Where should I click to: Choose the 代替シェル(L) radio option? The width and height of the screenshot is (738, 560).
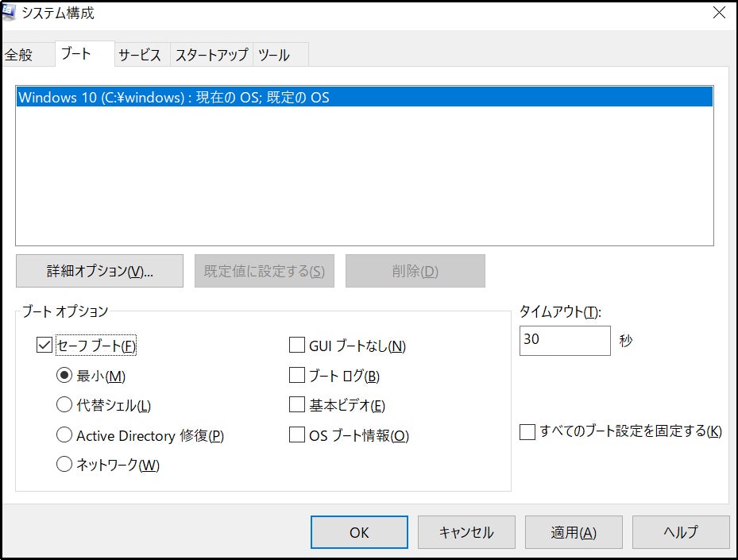coord(64,404)
